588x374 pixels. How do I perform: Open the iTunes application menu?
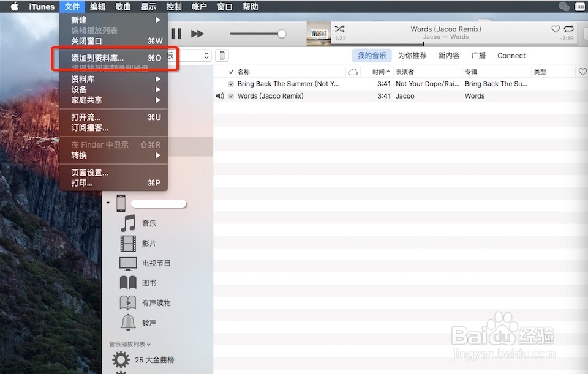[42, 6]
